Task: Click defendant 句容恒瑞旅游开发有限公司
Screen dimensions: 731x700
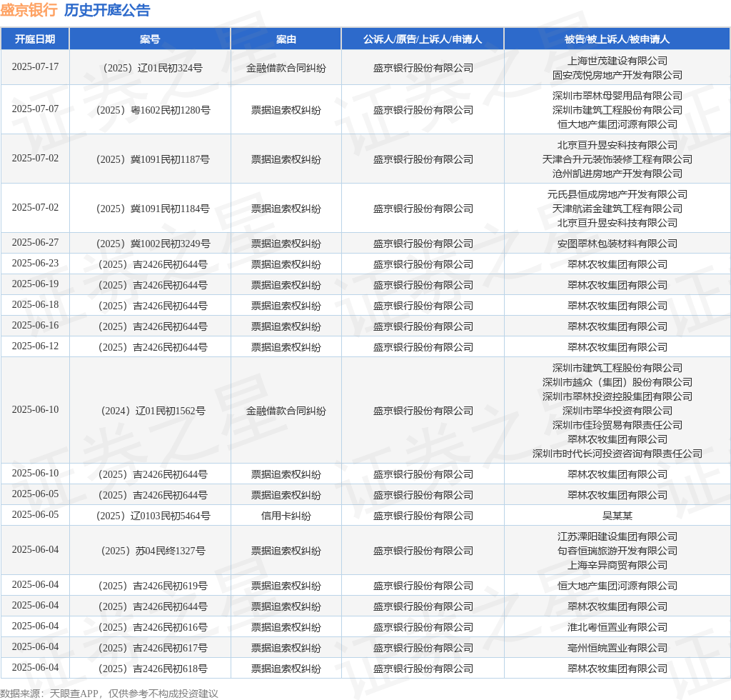Action: tap(617, 551)
